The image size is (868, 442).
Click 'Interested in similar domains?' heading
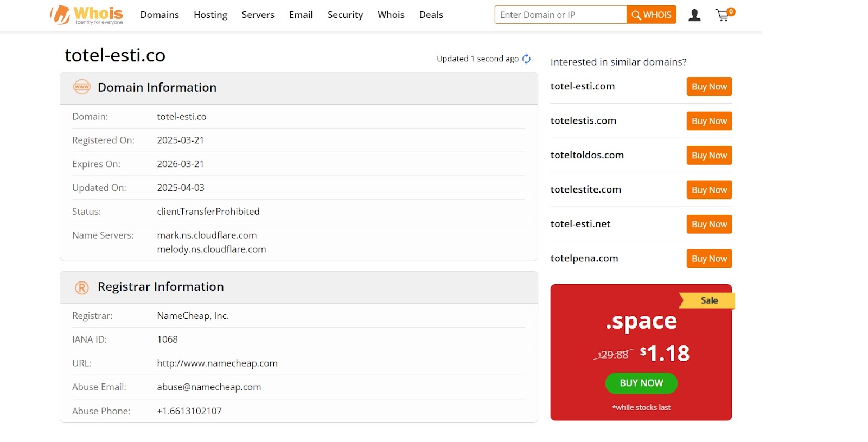[618, 62]
